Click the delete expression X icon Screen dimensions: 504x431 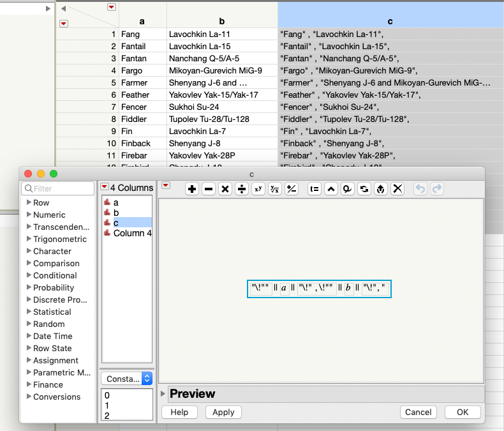[397, 189]
